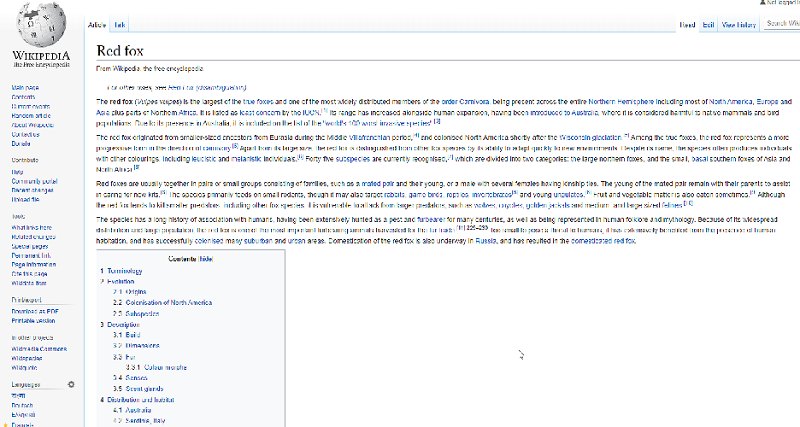Open Wikidata item link
The width and height of the screenshot is (800, 427).
point(29,283)
